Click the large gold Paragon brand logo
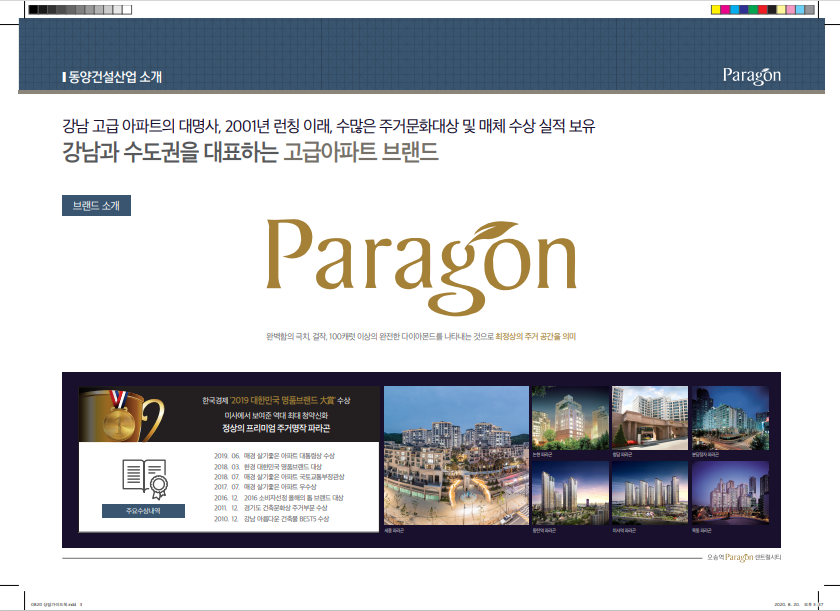The width and height of the screenshot is (840, 611). point(422,266)
